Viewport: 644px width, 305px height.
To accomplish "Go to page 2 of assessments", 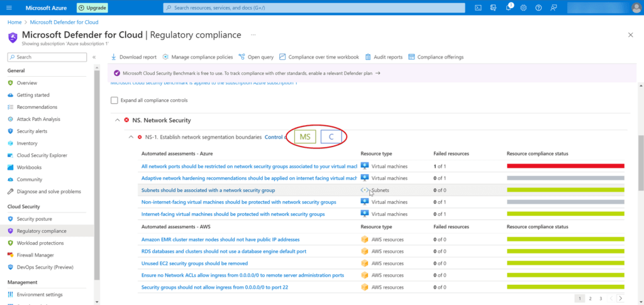I will pos(590,299).
